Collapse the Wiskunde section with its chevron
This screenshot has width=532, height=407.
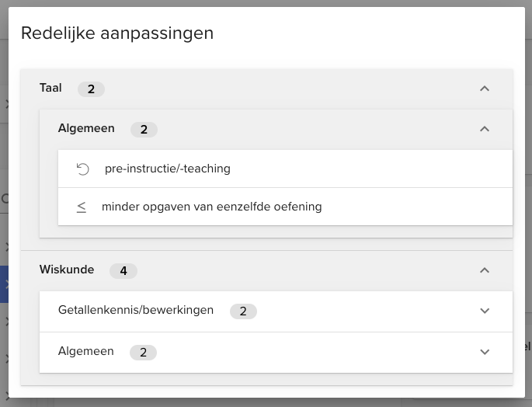click(x=485, y=270)
